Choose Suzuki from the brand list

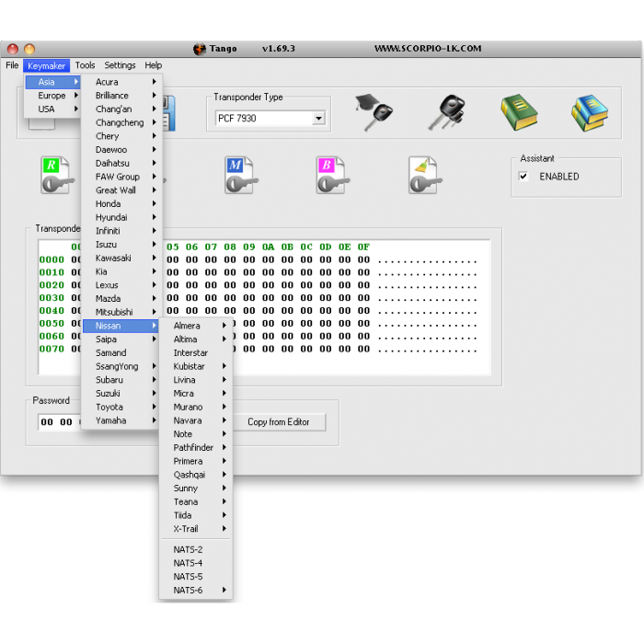tap(121, 394)
